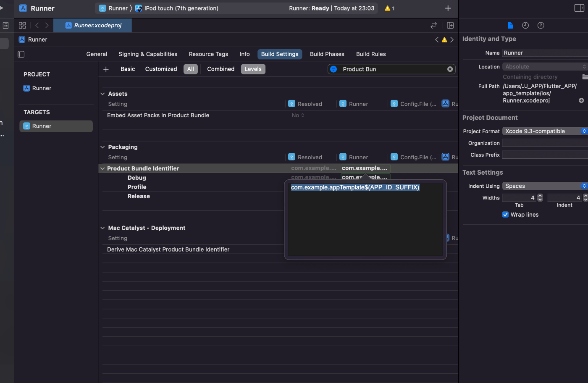
Task: Open the navigator list icon at left edge
Action: point(5,25)
